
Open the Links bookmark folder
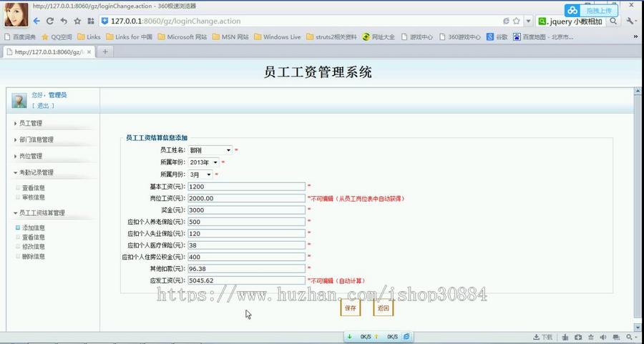89,37
